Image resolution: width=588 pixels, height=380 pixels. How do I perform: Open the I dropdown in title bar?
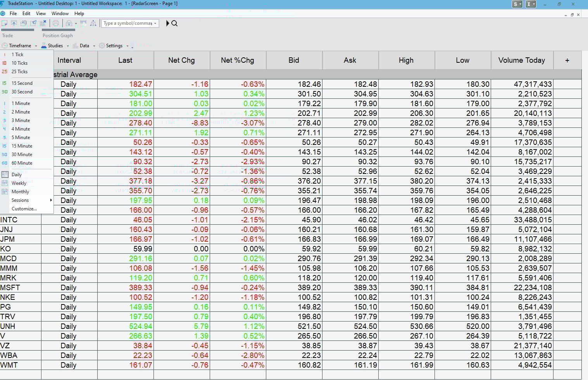(531, 4)
